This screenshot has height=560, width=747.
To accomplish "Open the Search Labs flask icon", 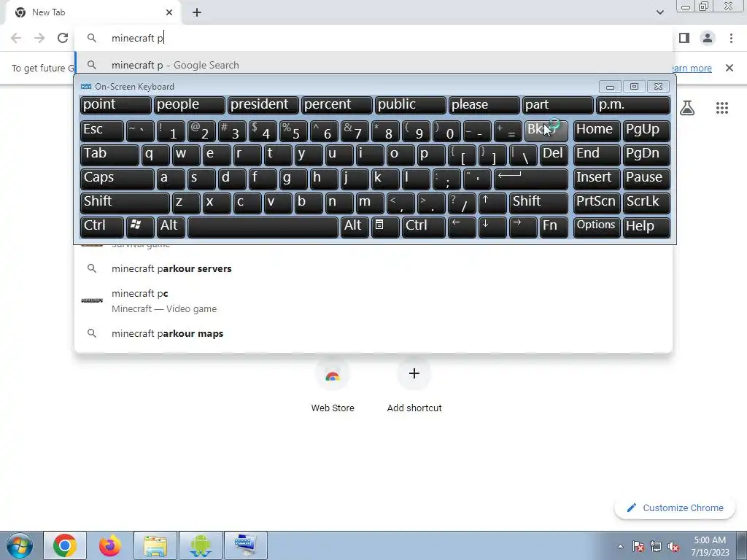I will coord(686,108).
